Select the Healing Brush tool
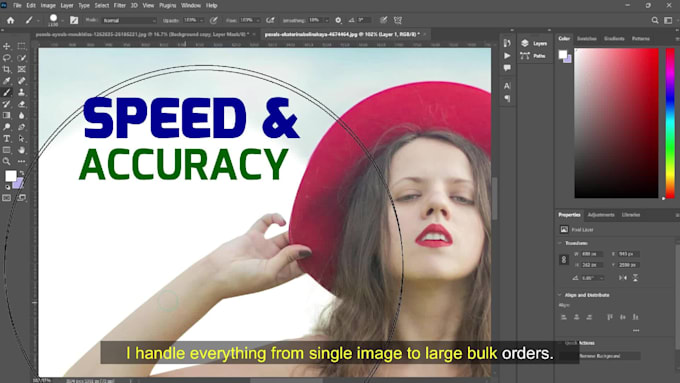The width and height of the screenshot is (680, 383). (21, 81)
